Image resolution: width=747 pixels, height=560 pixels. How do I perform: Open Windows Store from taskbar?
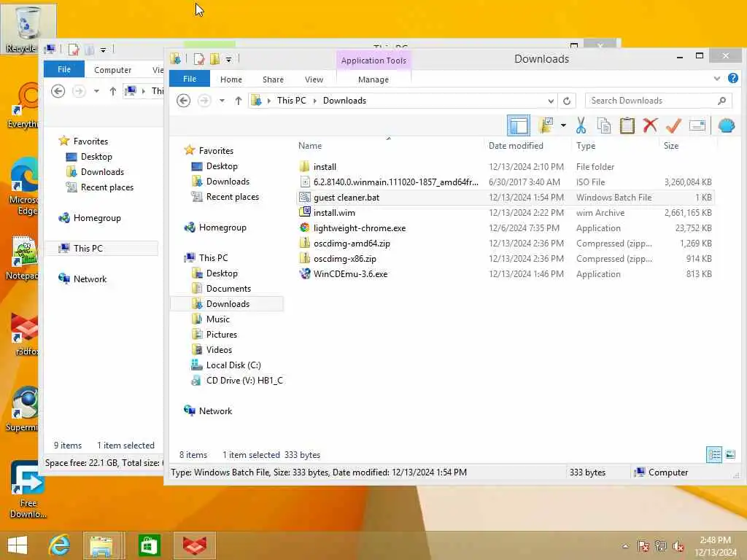coord(149,545)
